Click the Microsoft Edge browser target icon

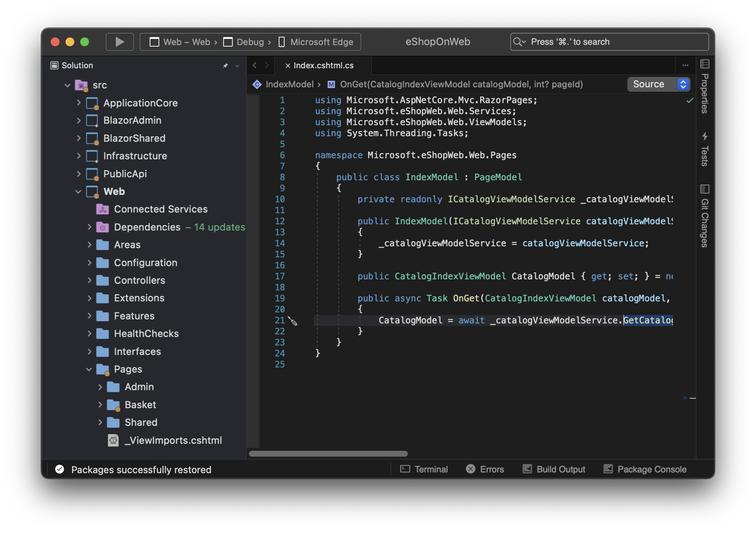tap(281, 42)
